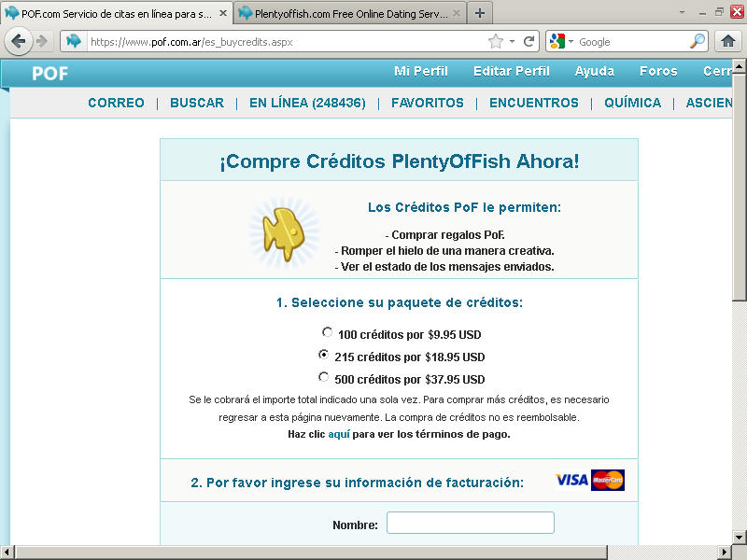Open the tab list dropdown arrow
This screenshot has width=747, height=560.
click(682, 12)
